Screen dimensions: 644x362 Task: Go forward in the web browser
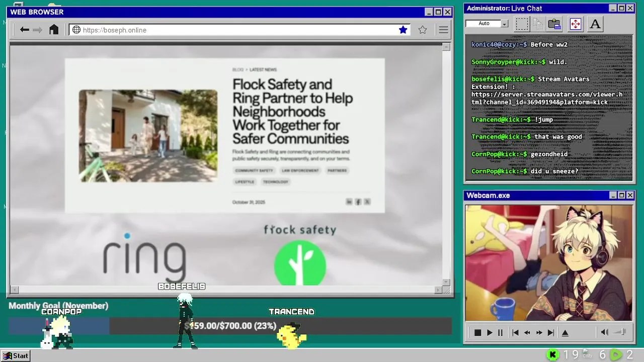37,30
